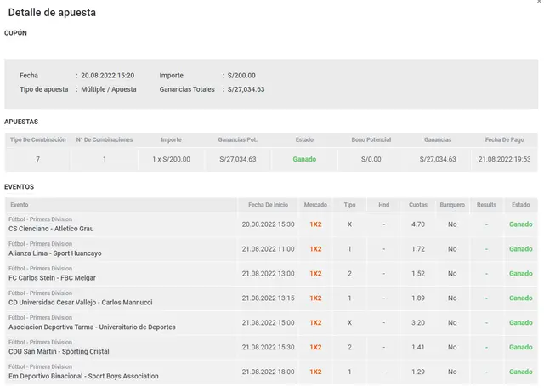Open CDU San Martin - Sporting Cristal event
The height and width of the screenshot is (392, 544).
coord(59,352)
